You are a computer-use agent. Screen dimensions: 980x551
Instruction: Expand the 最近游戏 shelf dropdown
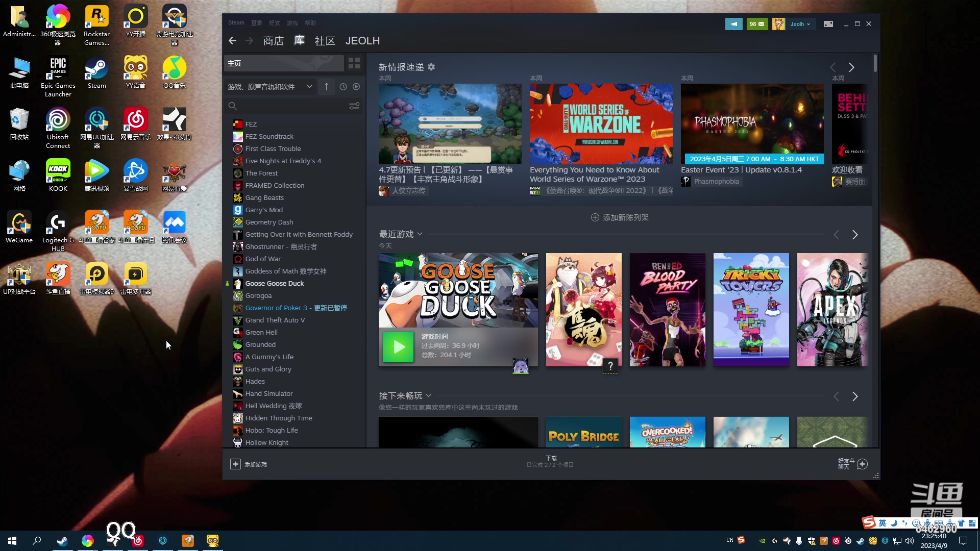(420, 234)
